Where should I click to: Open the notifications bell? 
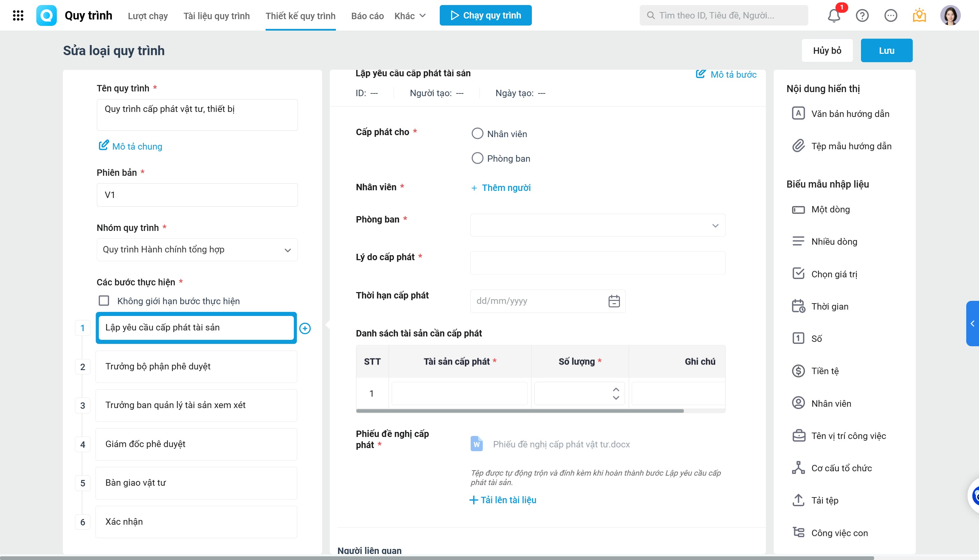[x=833, y=15]
